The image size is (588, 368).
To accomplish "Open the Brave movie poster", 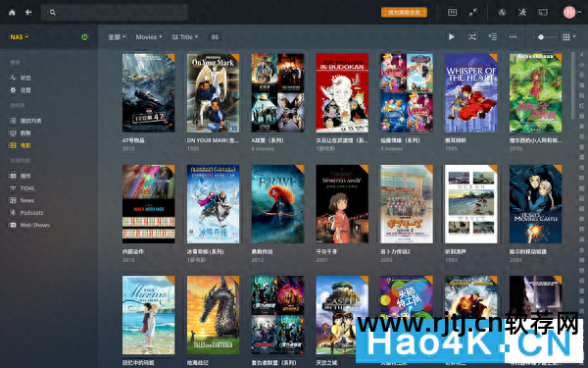I will pos(277,204).
